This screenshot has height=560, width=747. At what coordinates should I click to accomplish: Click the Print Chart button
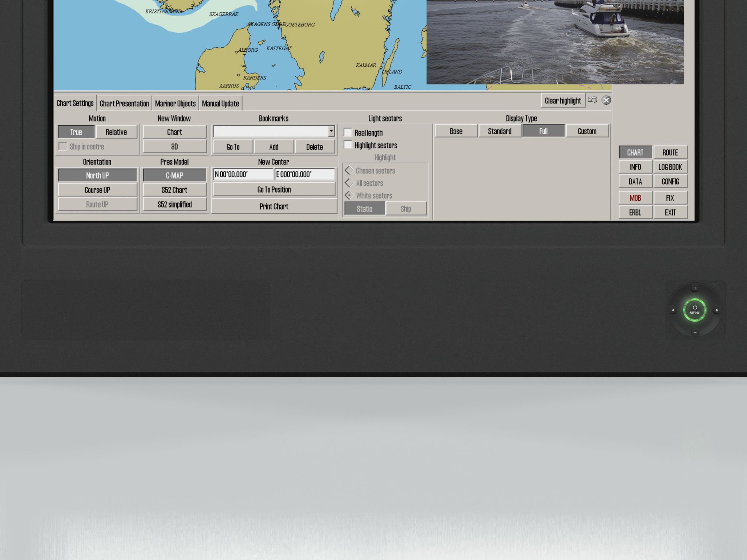click(274, 206)
